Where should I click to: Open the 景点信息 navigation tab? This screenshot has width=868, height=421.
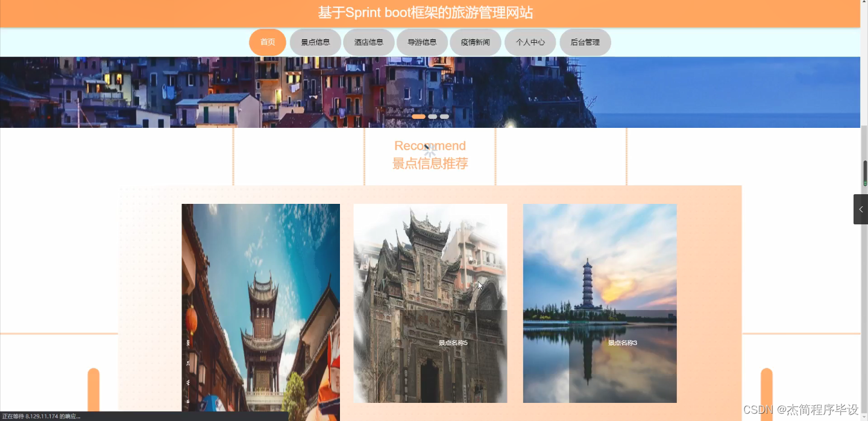315,42
